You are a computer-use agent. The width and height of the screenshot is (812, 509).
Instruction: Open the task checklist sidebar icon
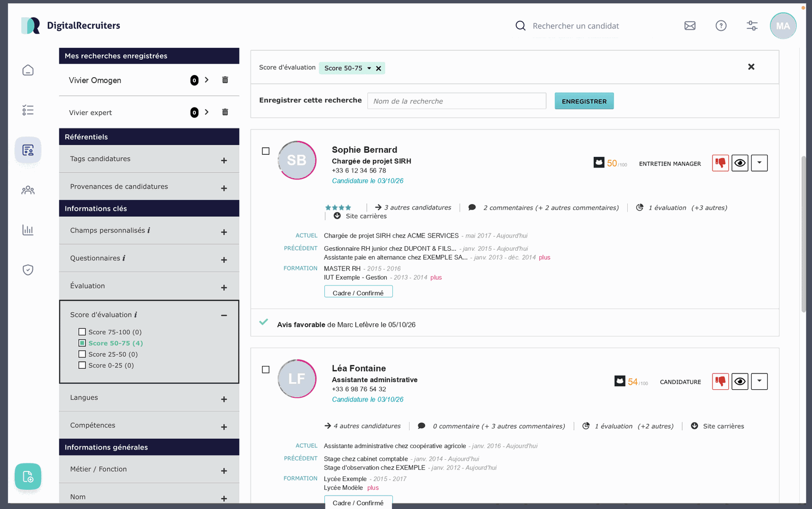coord(28,110)
